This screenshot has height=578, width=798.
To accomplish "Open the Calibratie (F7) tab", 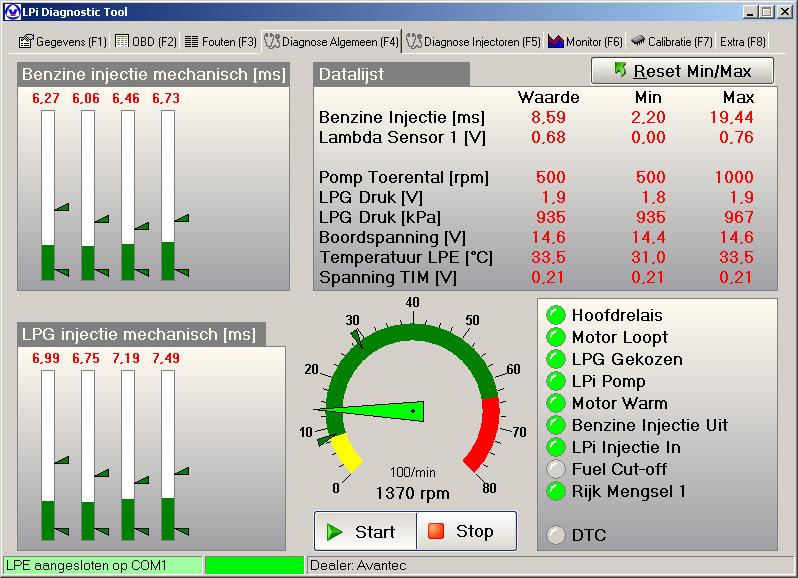I will (671, 42).
